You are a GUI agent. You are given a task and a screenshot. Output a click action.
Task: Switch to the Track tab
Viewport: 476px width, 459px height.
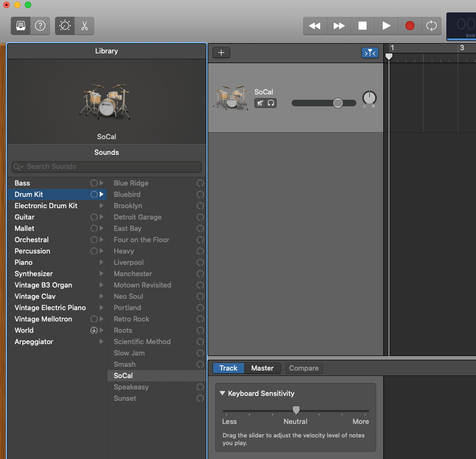pos(228,368)
